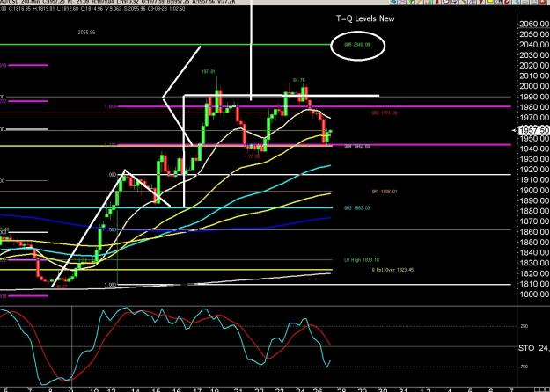Click the STO stochastic value label

[533, 348]
